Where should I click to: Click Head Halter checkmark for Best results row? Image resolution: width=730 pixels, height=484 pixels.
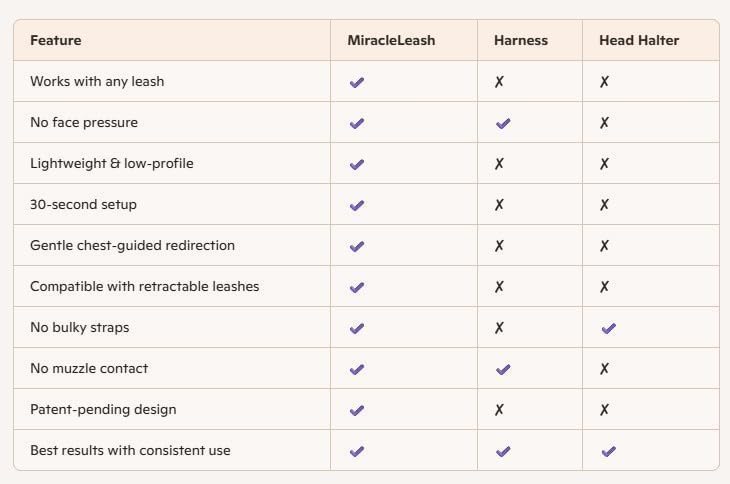point(608,451)
